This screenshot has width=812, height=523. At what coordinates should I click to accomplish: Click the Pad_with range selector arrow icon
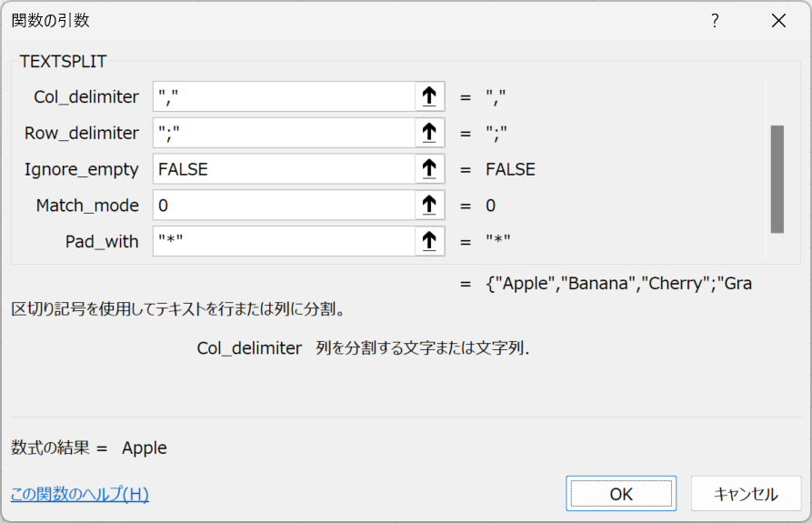pos(429,241)
